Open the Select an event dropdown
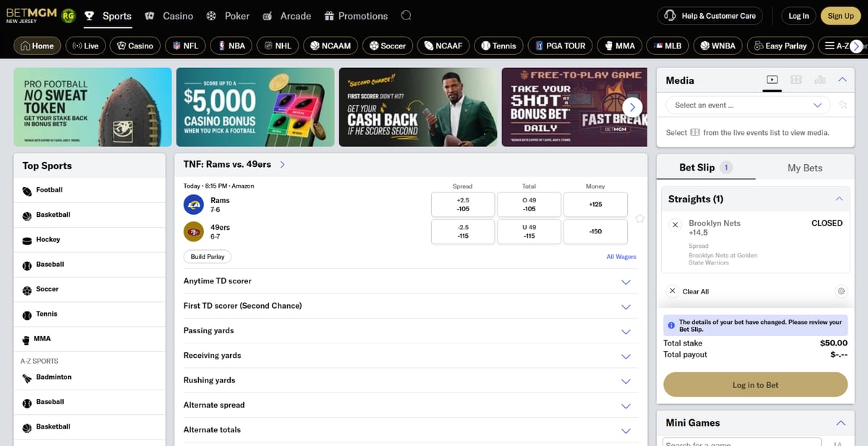This screenshot has height=446, width=868. point(748,105)
